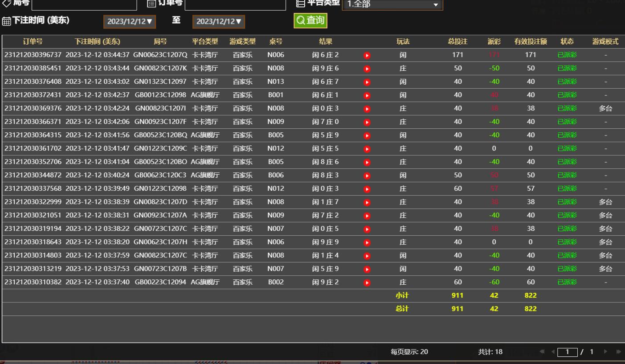The height and width of the screenshot is (364, 625).
Task: Click into the 局号 input field
Action: [84, 4]
